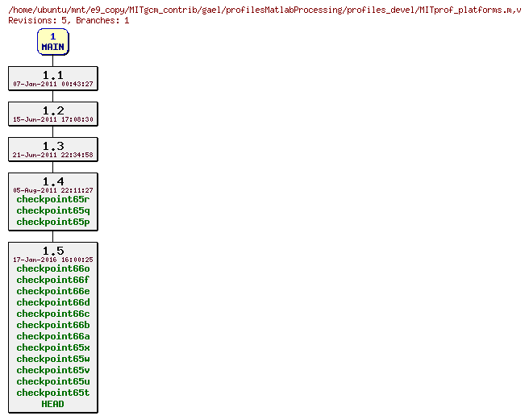Open revision 1.2 node
The width and height of the screenshot is (529, 420).
coord(53,114)
